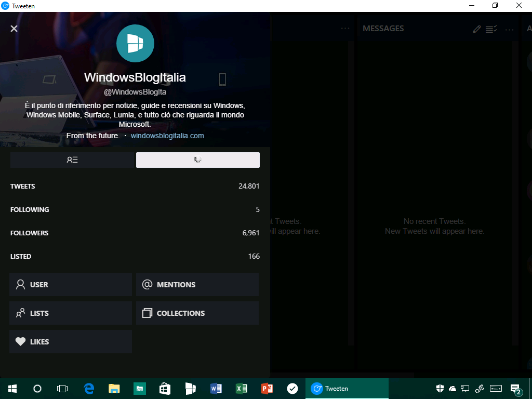Open the Followers row showing 6,961
Viewport: 532px width, 399px height.
[x=135, y=233]
